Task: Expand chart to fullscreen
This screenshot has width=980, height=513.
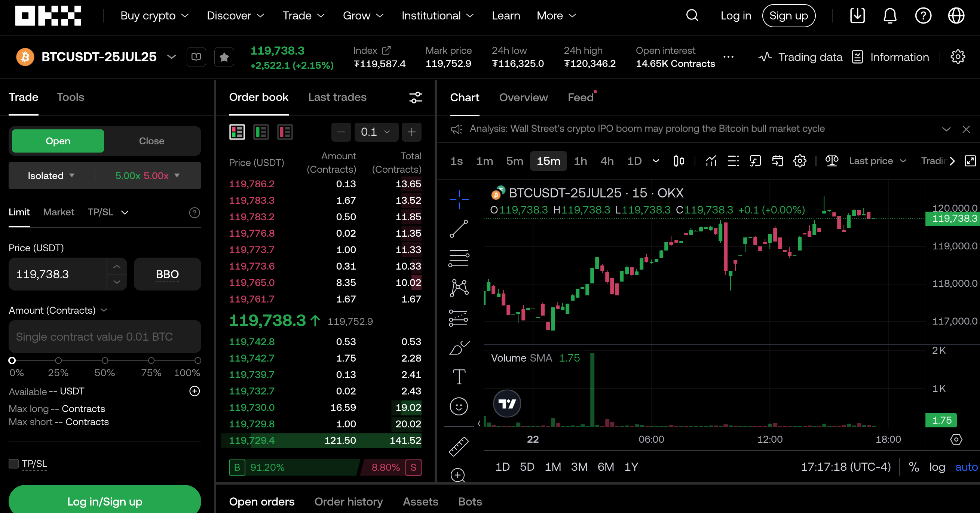Action: [x=970, y=161]
